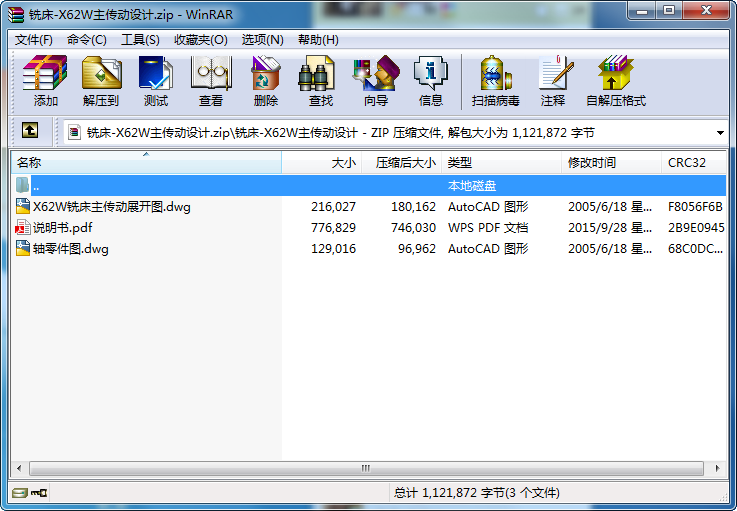Click the address bar path field
Viewport: 737px width, 511px height.
point(394,133)
